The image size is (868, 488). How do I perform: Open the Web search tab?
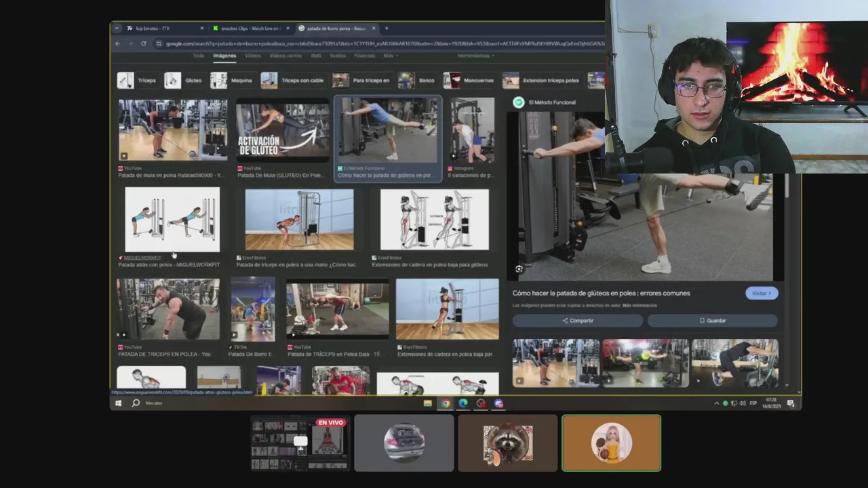tap(316, 56)
